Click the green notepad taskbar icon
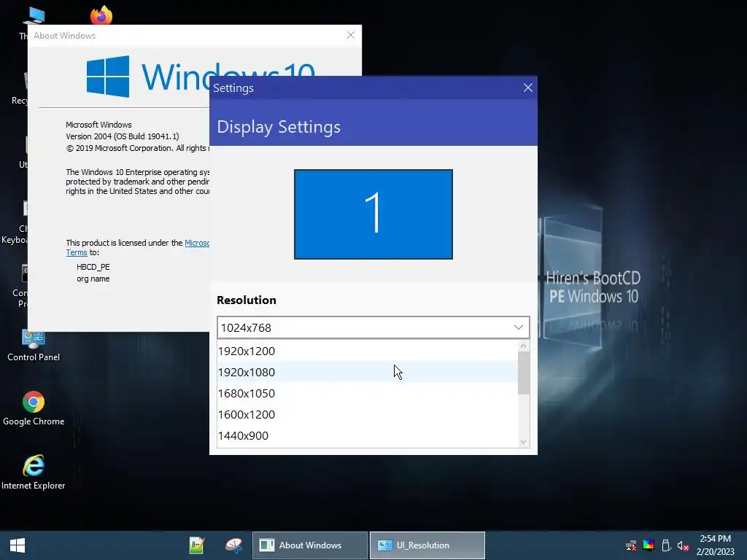 point(197,545)
